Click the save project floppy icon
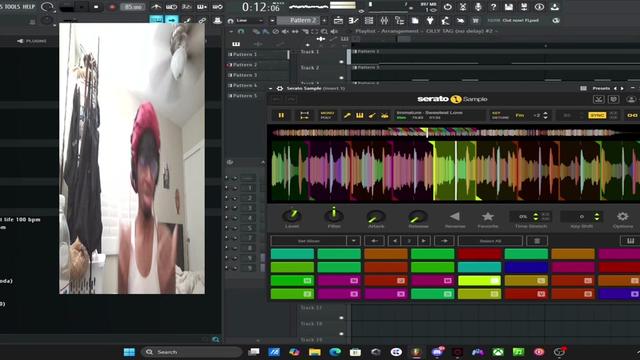 point(509,7)
